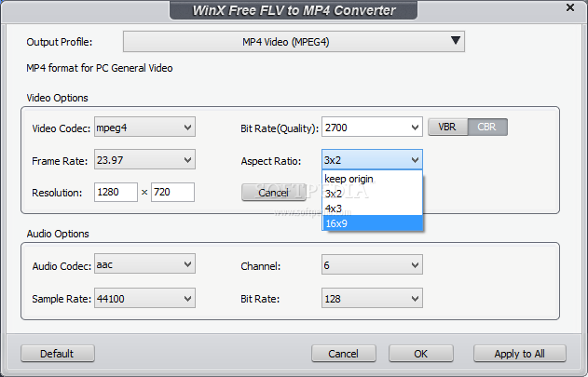Image resolution: width=588 pixels, height=377 pixels.
Task: Close the converter settings window
Action: point(570,7)
